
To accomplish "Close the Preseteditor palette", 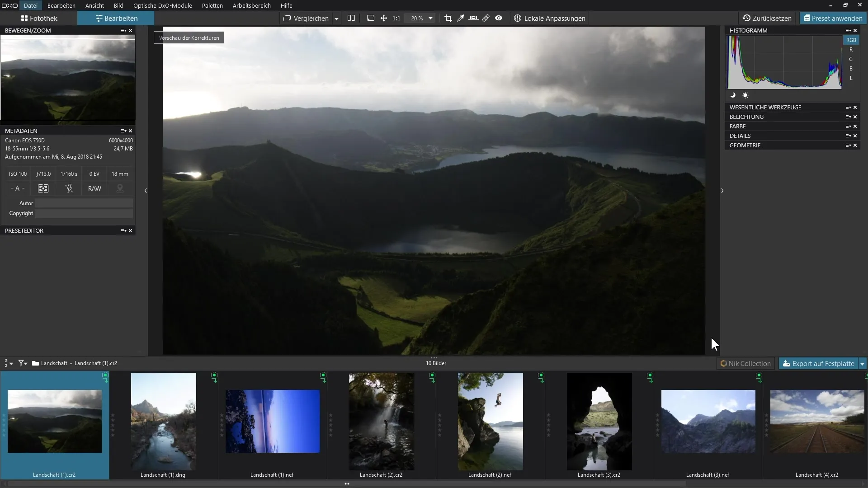I will point(131,231).
